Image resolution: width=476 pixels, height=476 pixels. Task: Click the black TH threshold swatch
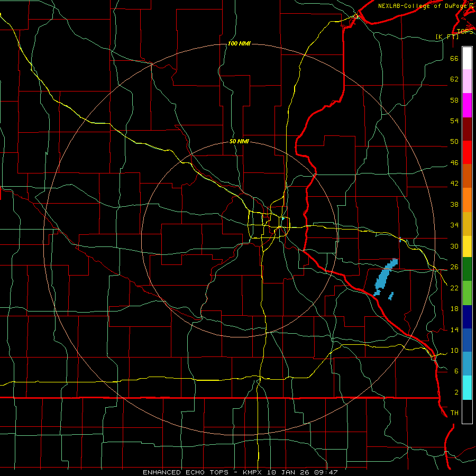(x=467, y=411)
